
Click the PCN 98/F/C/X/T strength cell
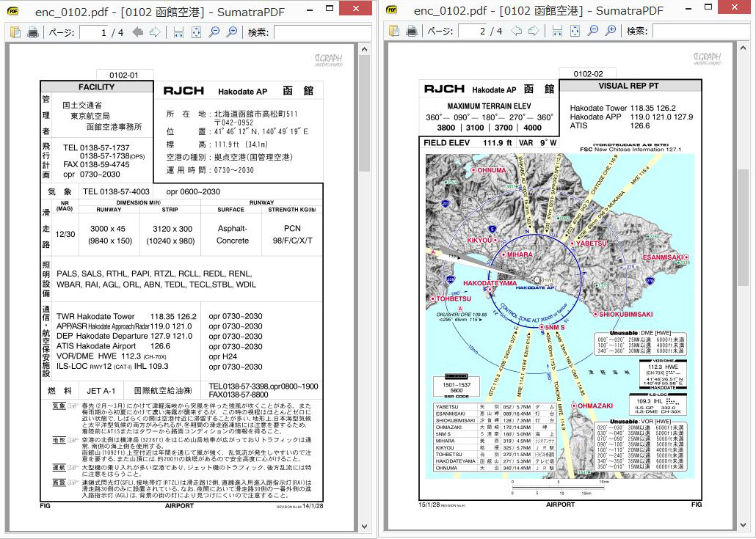292,235
